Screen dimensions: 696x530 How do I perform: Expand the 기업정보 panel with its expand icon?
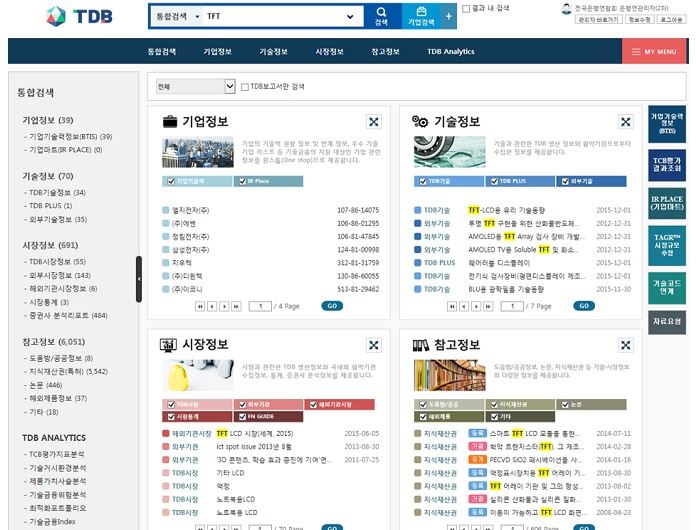tap(373, 122)
